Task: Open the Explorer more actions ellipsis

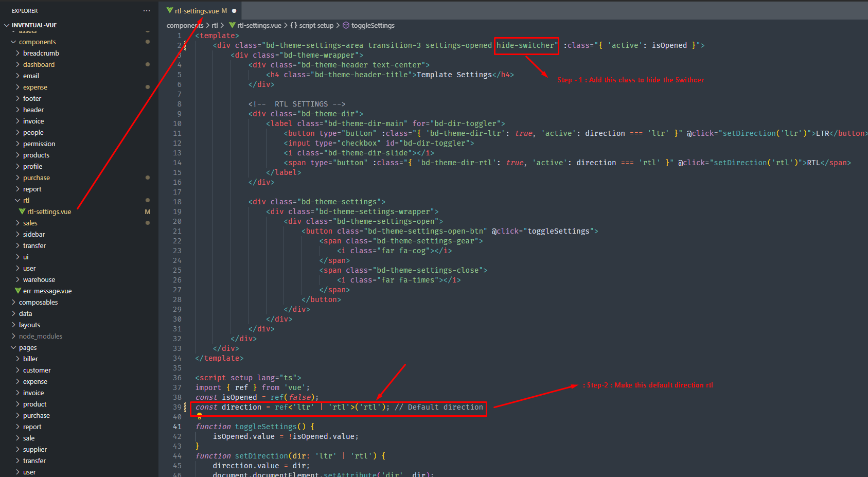Action: pyautogui.click(x=147, y=11)
